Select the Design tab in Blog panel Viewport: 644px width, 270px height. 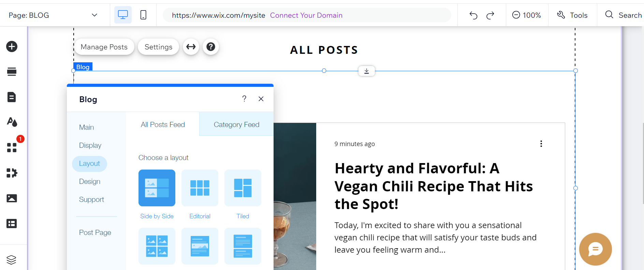[x=90, y=181]
